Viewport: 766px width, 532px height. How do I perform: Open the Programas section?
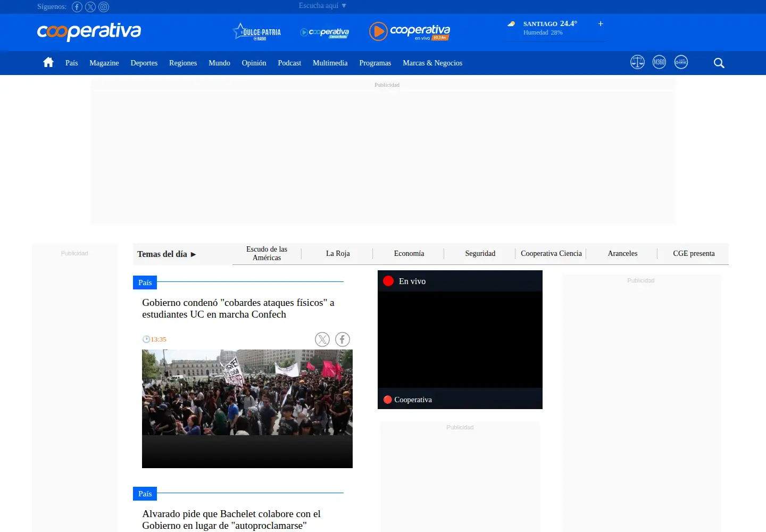375,63
